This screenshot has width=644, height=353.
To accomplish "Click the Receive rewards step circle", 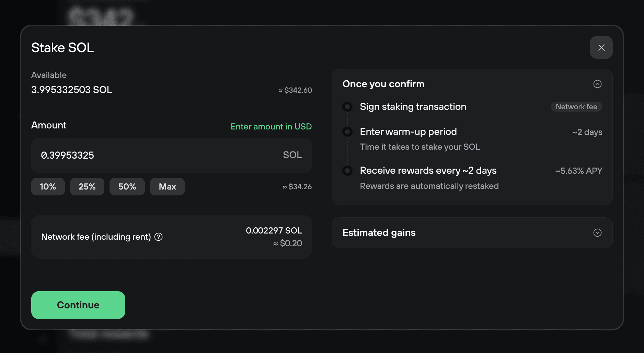I will point(347,171).
